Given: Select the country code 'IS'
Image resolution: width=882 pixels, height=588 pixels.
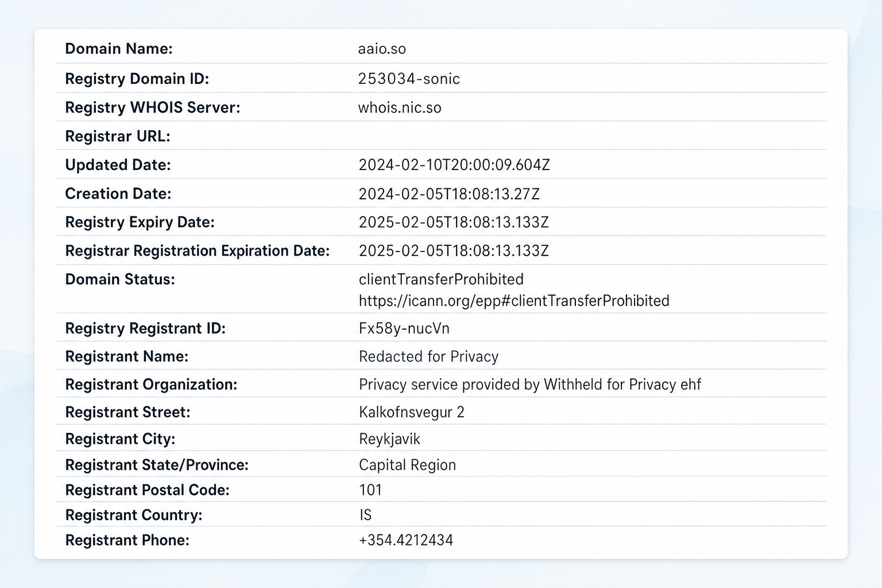Looking at the screenshot, I should [x=365, y=515].
